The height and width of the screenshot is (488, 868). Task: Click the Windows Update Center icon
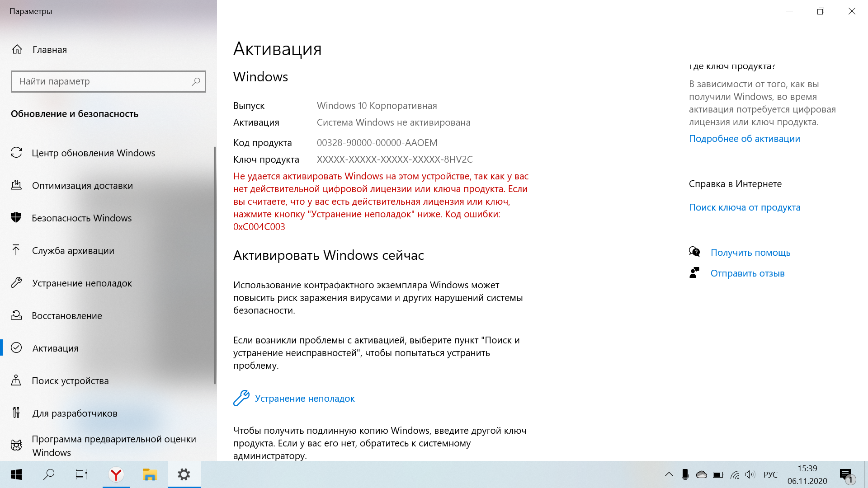click(x=17, y=153)
